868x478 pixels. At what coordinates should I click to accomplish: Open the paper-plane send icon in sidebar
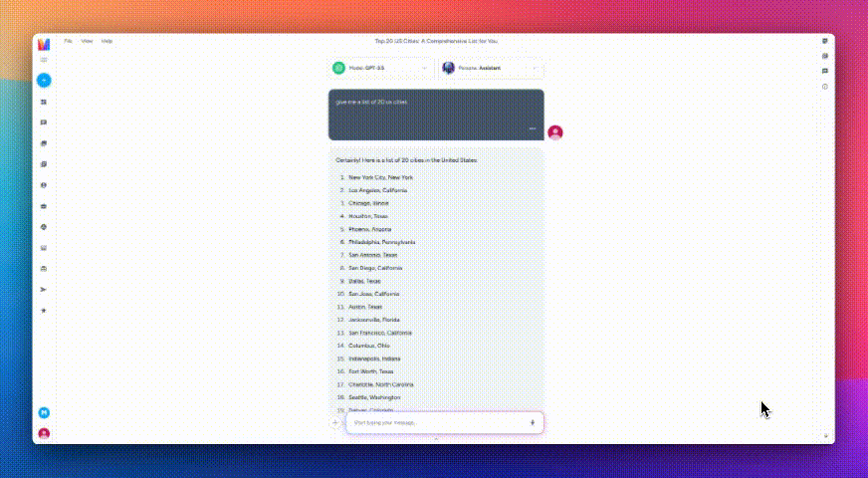click(x=44, y=290)
